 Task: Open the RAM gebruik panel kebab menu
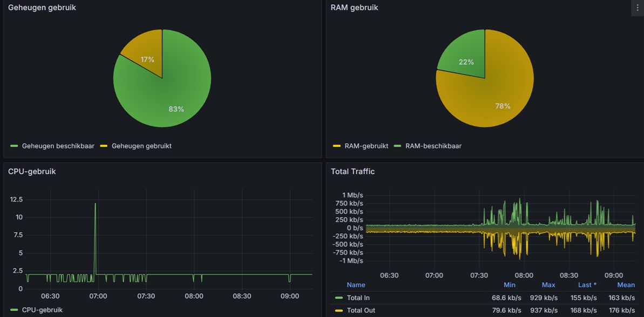coord(638,8)
